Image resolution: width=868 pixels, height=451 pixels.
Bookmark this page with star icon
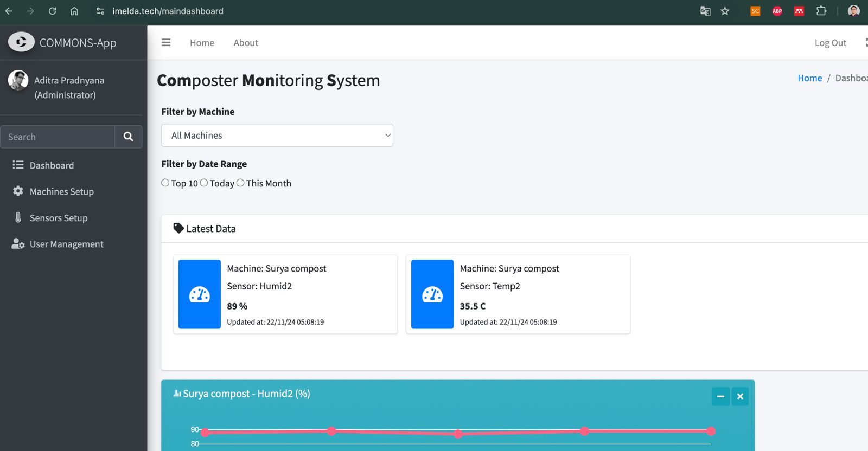(x=725, y=11)
